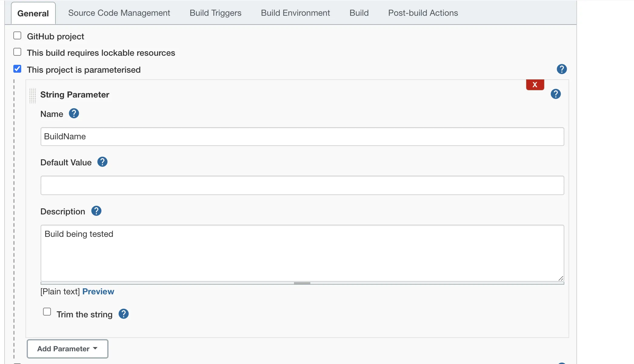Uncheck This project is parameterised
The height and width of the screenshot is (364, 634).
coord(17,69)
